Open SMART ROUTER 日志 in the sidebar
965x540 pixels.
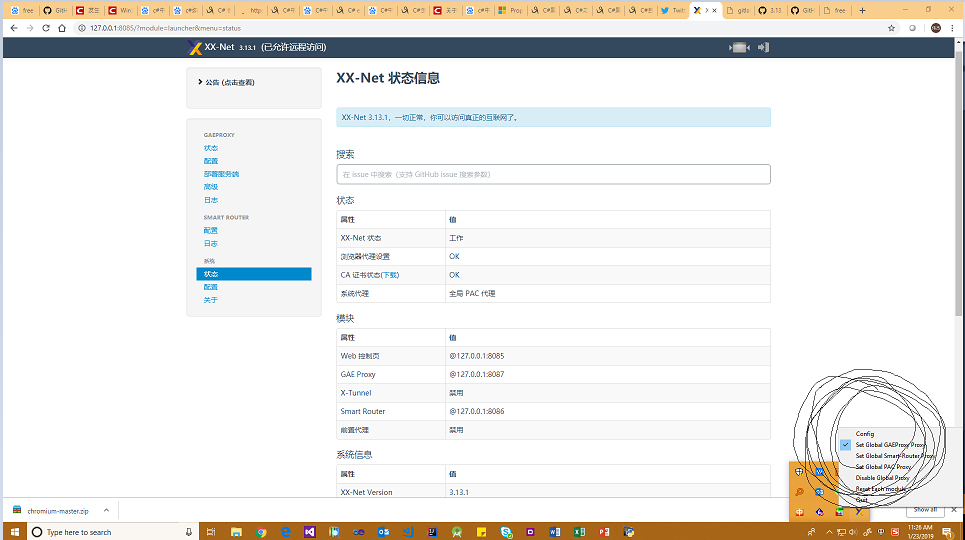[x=210, y=243]
